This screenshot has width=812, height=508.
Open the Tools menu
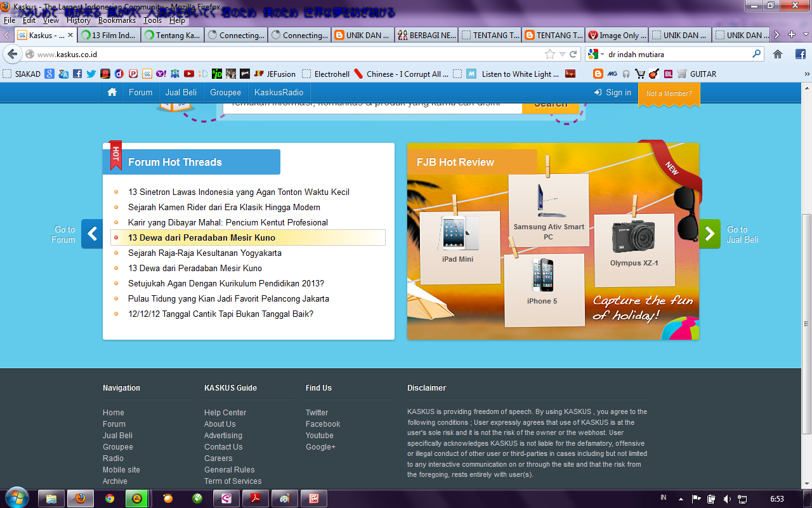(152, 20)
